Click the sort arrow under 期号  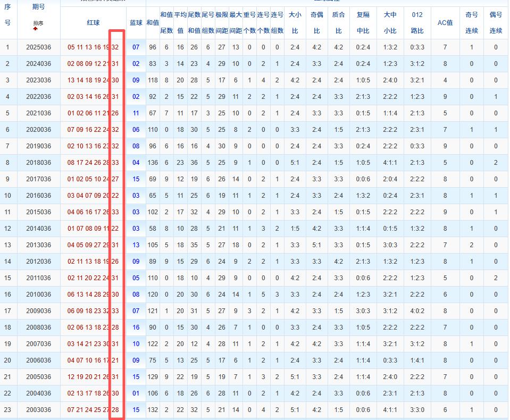pyautogui.click(x=36, y=29)
